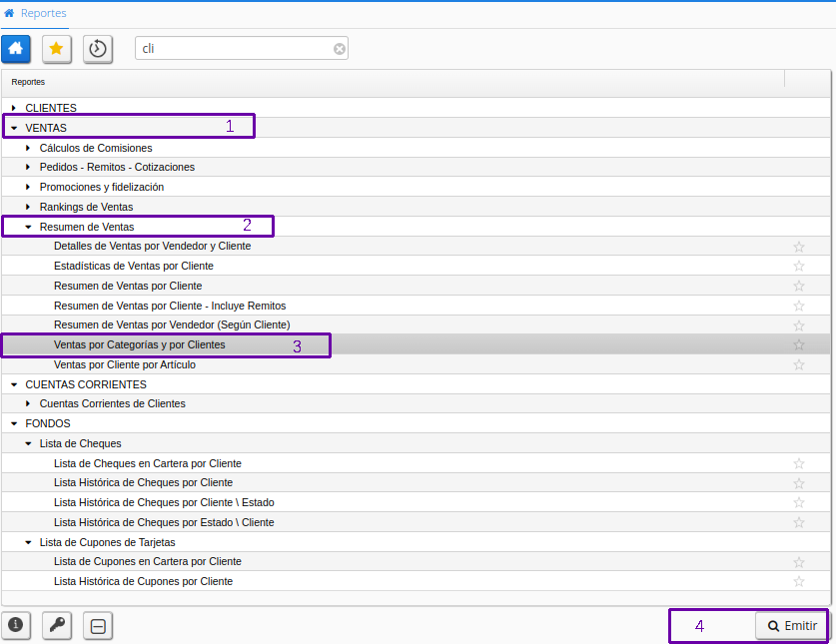Collapse 'Lista de Cupones de Tarjetas' arrow
836x644 pixels.
[28, 542]
